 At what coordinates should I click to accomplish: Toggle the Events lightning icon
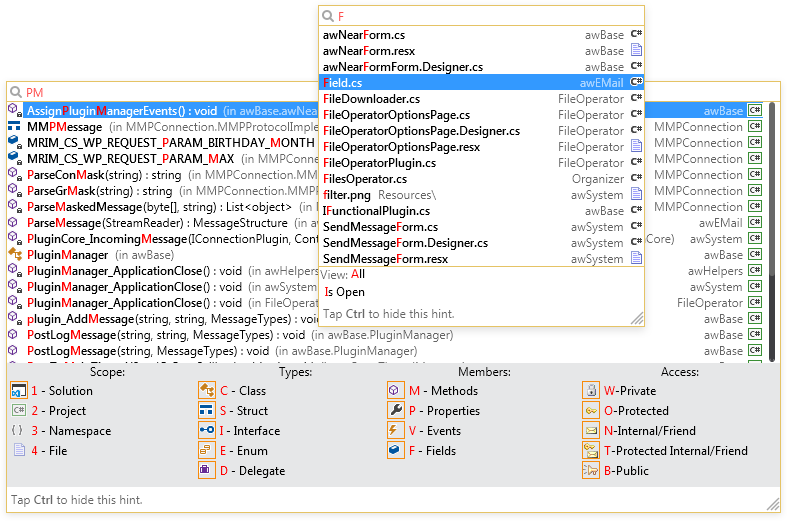(396, 431)
